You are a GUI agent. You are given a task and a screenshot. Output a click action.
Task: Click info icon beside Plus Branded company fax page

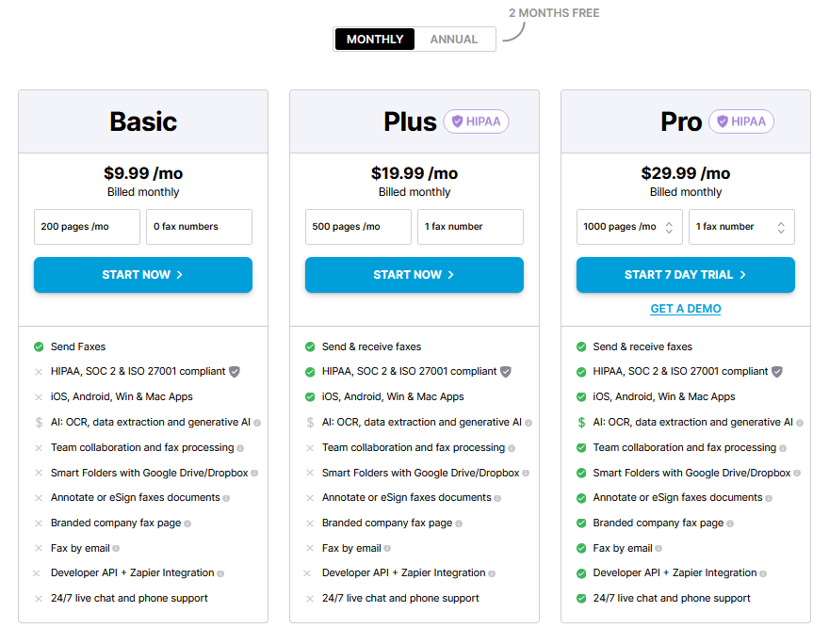(459, 523)
